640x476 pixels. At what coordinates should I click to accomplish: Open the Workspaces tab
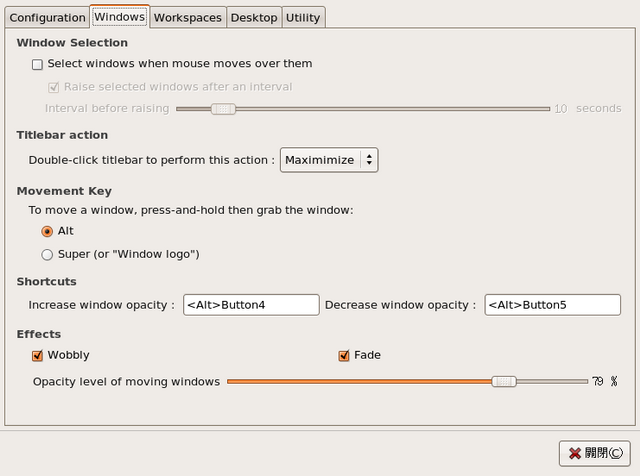point(188,18)
